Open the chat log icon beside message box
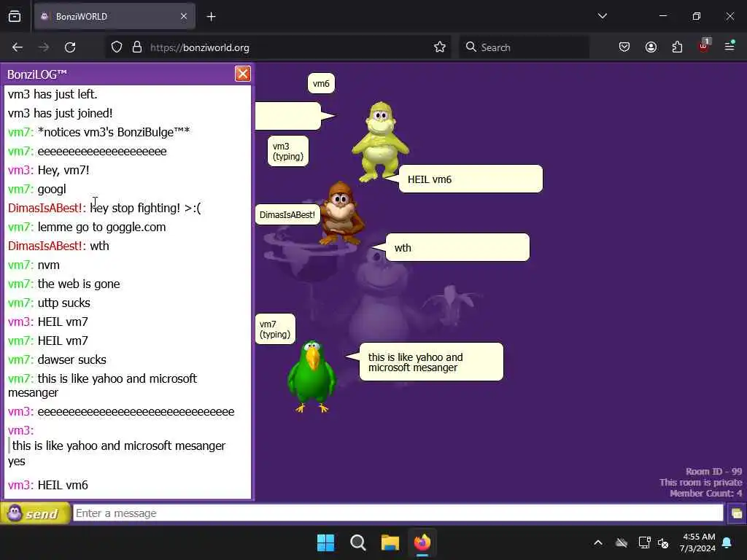 pos(737,513)
